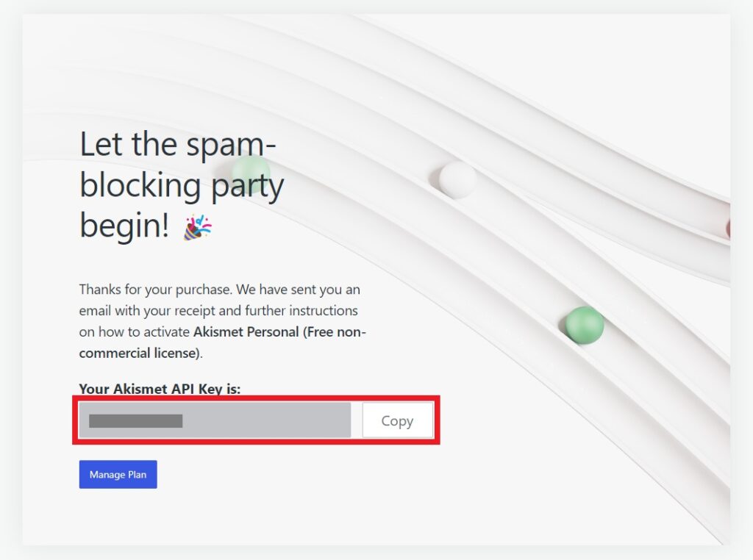Click the Copy button beside the API key

pos(398,420)
